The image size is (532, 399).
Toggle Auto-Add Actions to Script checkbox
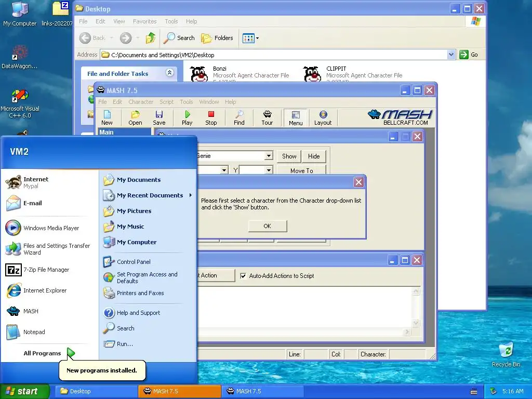[x=243, y=276]
